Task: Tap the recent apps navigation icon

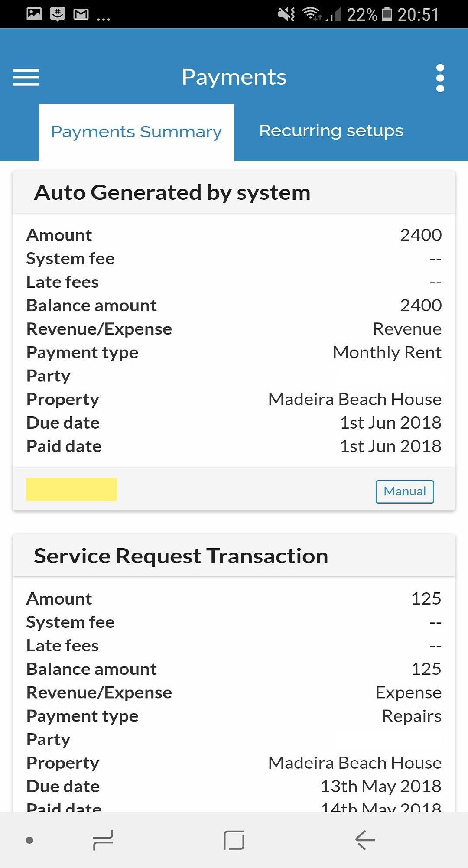Action: pos(103,840)
